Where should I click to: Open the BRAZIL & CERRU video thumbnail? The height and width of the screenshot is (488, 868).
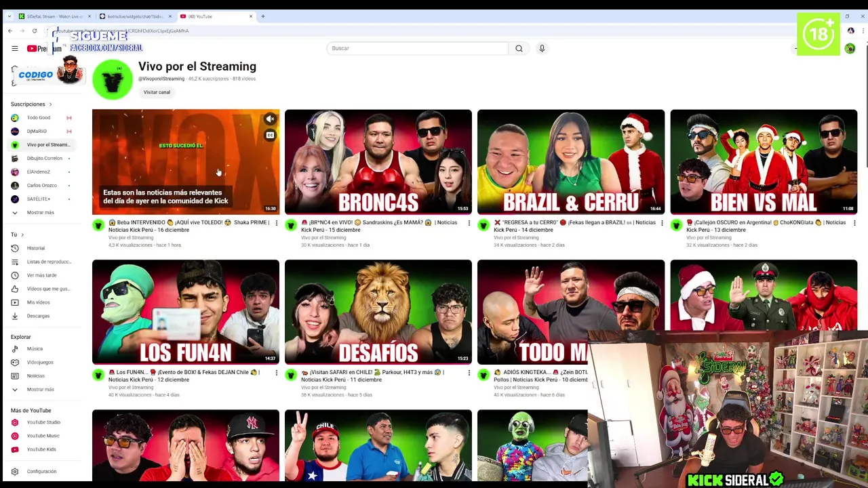click(x=571, y=162)
